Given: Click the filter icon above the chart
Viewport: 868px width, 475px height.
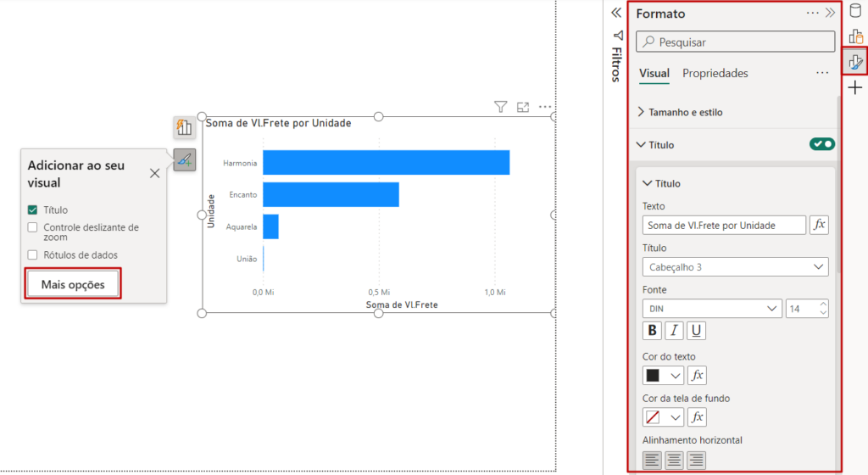Looking at the screenshot, I should pyautogui.click(x=500, y=107).
